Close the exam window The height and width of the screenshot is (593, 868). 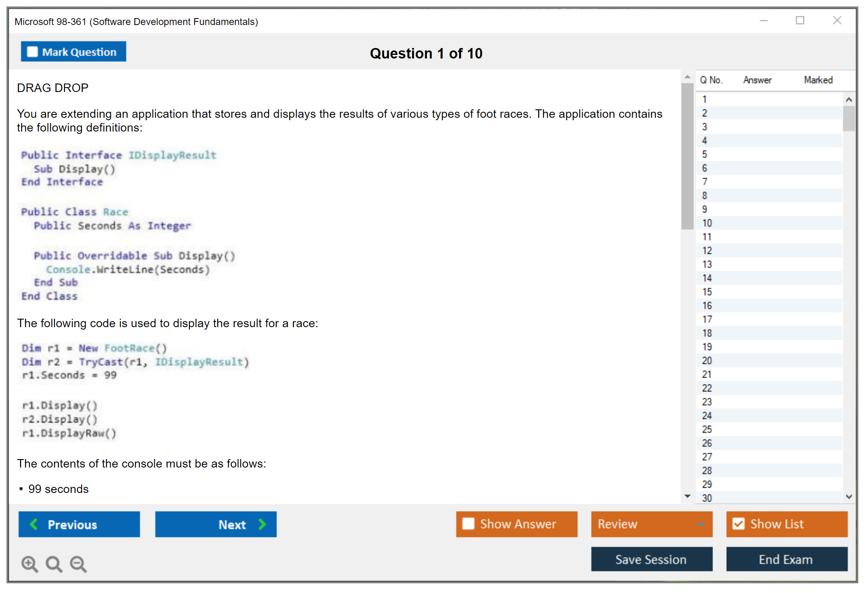837,21
